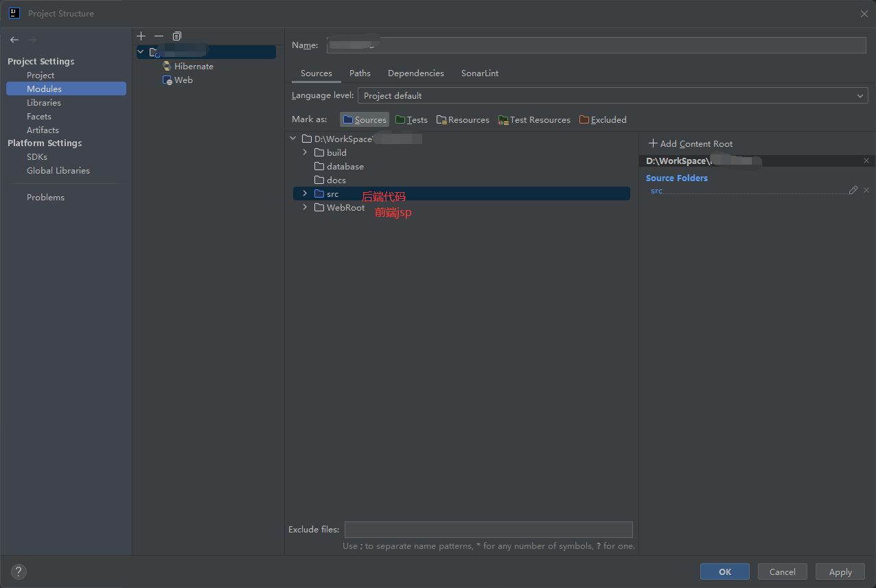This screenshot has width=876, height=588.
Task: Mark folder as Resources
Action: click(x=463, y=119)
